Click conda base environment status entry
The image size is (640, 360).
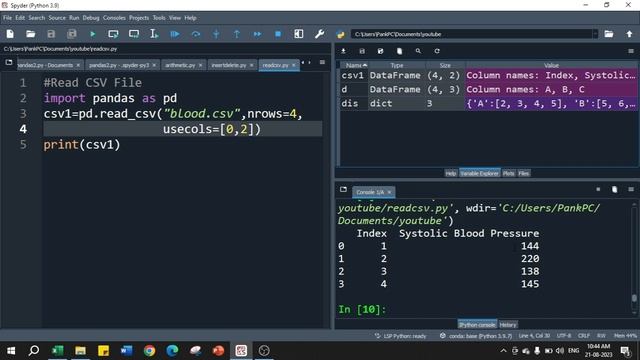476,336
